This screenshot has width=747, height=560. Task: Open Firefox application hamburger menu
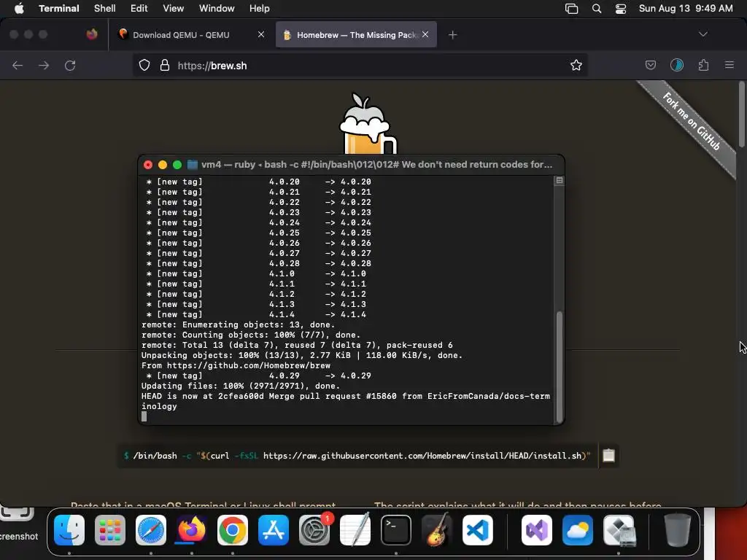(729, 65)
